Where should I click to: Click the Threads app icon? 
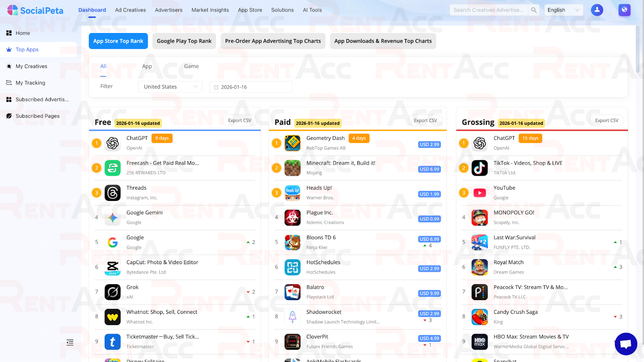pos(113,193)
